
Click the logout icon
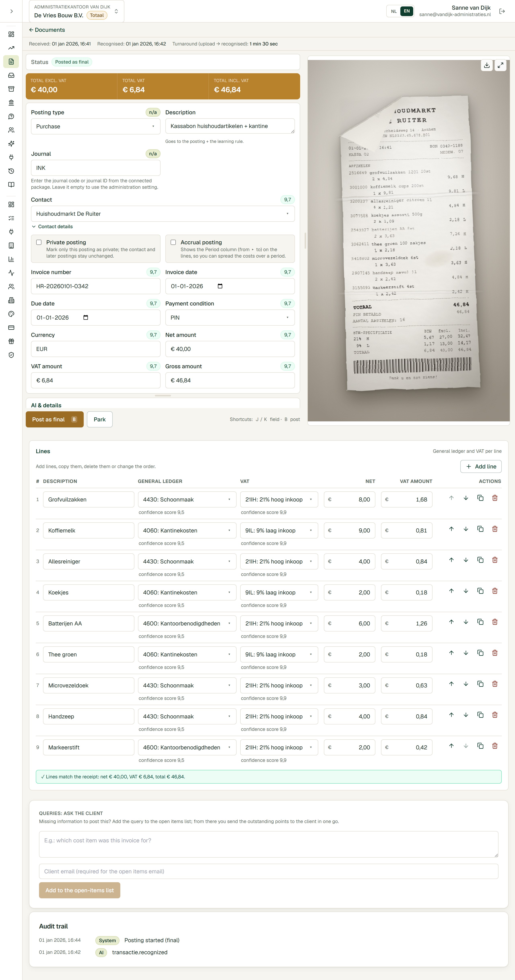(502, 11)
